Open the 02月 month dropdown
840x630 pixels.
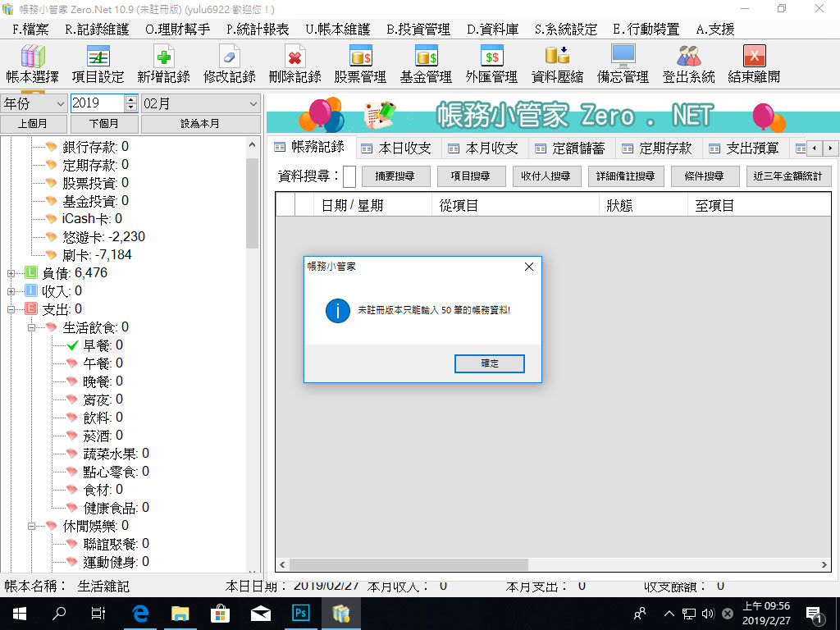[x=201, y=103]
